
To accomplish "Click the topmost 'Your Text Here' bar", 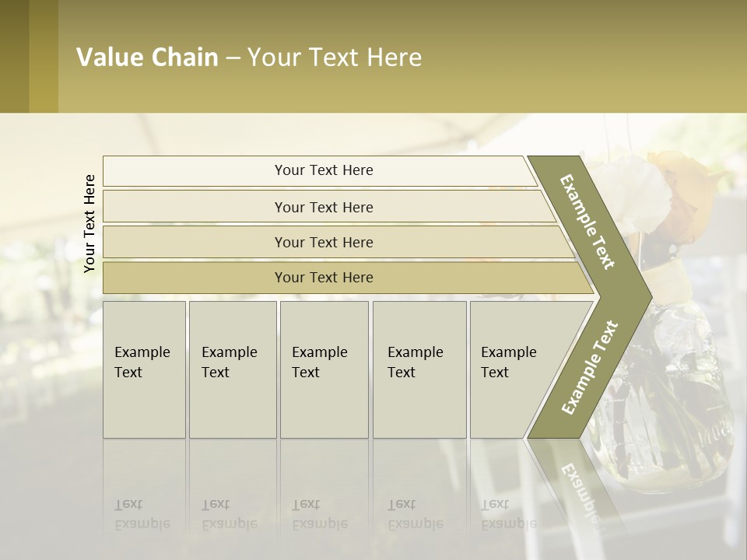I will pos(323,170).
